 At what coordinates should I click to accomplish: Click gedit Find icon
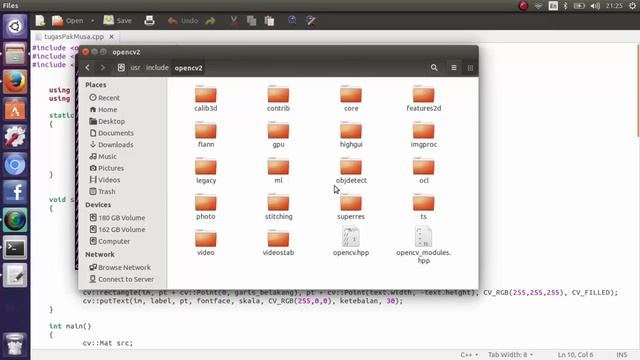point(292,20)
